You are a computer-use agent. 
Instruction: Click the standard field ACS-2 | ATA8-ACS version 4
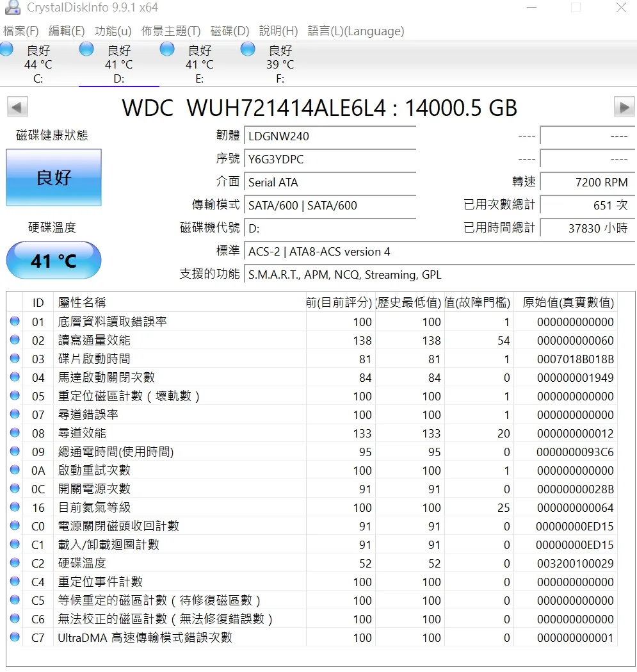coord(440,252)
